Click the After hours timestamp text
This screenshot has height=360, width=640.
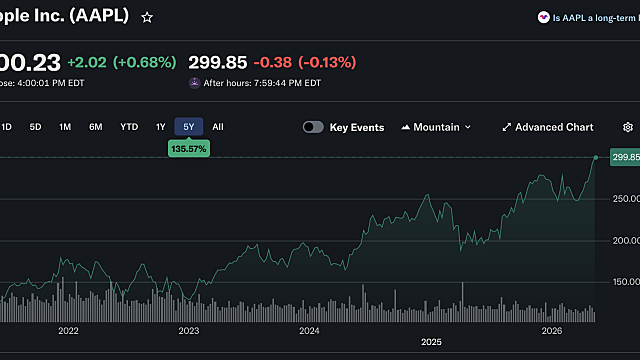pos(262,83)
